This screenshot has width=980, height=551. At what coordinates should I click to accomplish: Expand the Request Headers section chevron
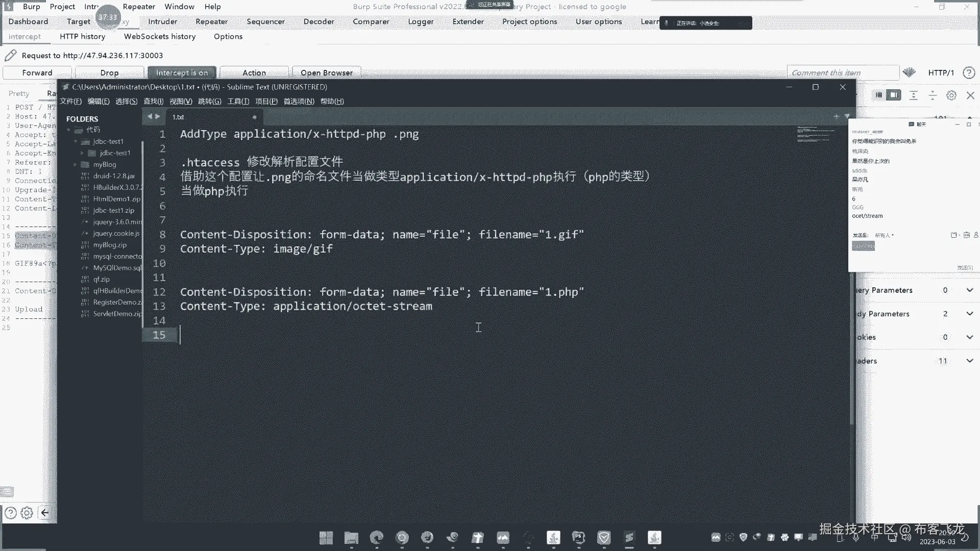tap(969, 361)
